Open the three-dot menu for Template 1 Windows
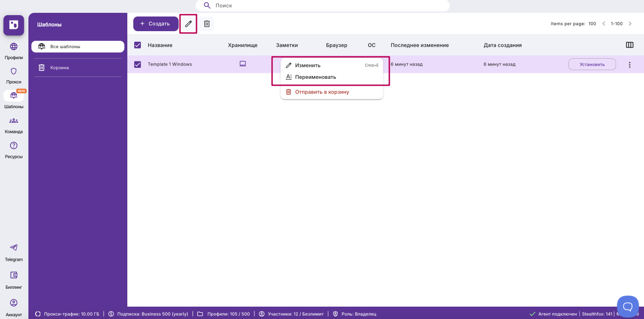 tap(630, 65)
